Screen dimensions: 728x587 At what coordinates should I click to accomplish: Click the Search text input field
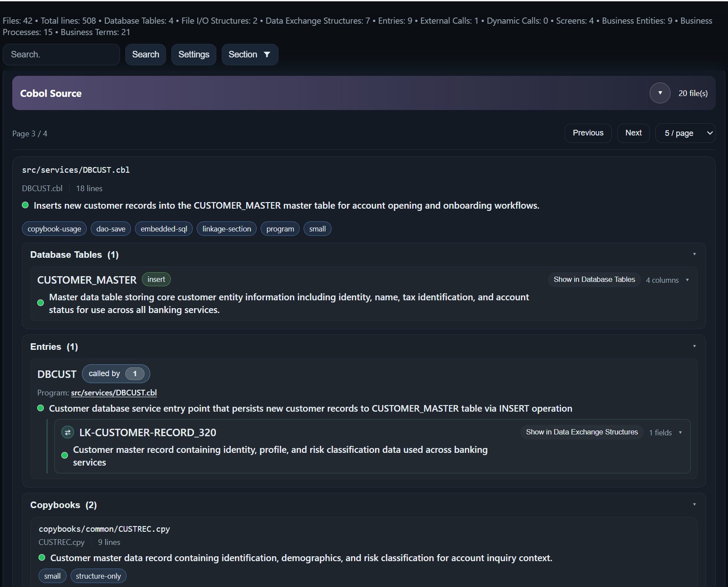[x=61, y=54]
